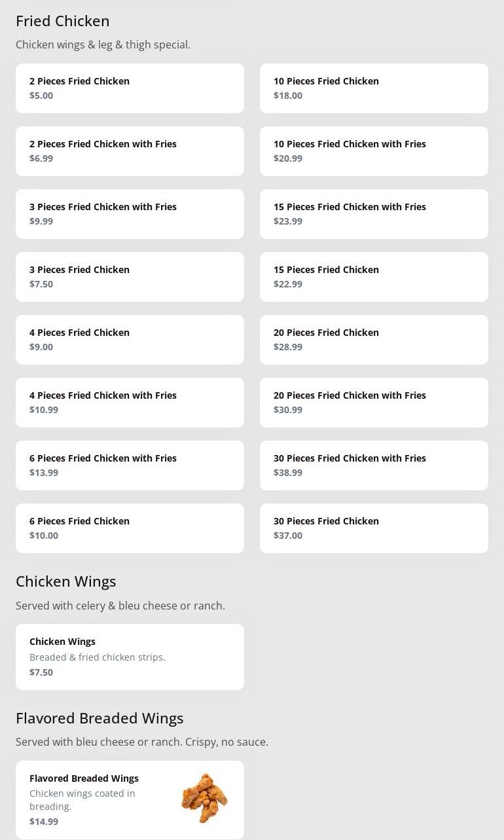Open the Chicken Wings $7.50 item
This screenshot has height=840, width=504.
coord(130,657)
